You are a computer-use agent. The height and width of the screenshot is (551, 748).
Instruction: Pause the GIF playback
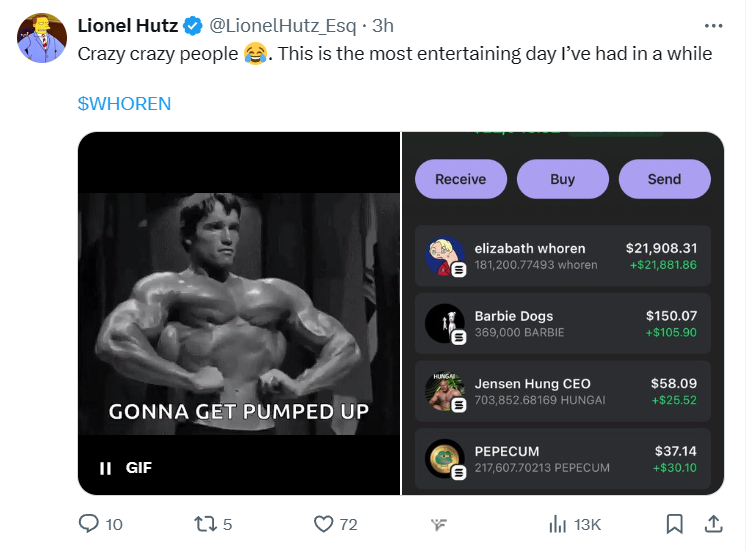click(x=105, y=467)
